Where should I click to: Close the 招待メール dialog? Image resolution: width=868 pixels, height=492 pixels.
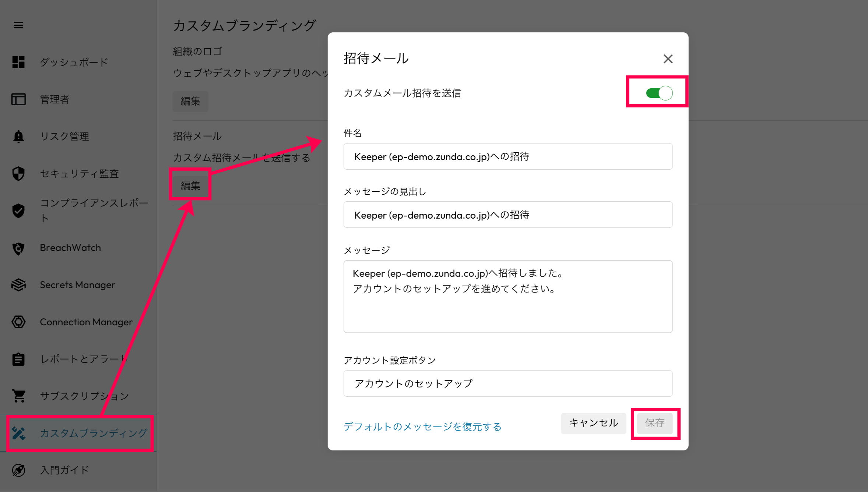point(668,59)
